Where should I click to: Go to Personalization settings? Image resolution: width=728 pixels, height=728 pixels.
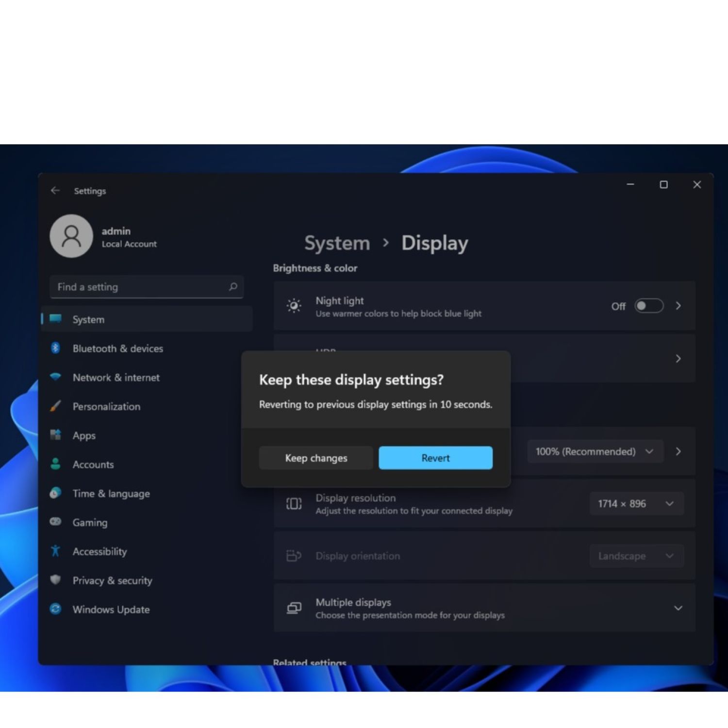click(x=106, y=407)
